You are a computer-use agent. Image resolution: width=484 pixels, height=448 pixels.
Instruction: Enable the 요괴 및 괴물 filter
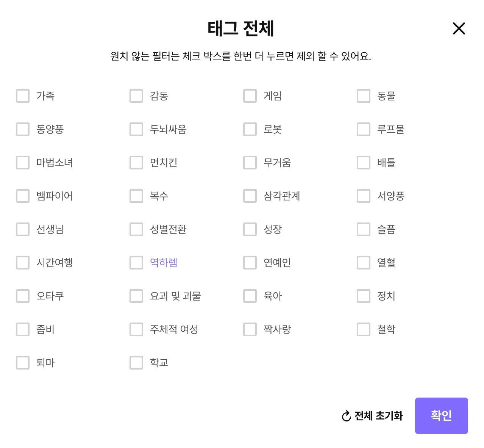pos(136,296)
